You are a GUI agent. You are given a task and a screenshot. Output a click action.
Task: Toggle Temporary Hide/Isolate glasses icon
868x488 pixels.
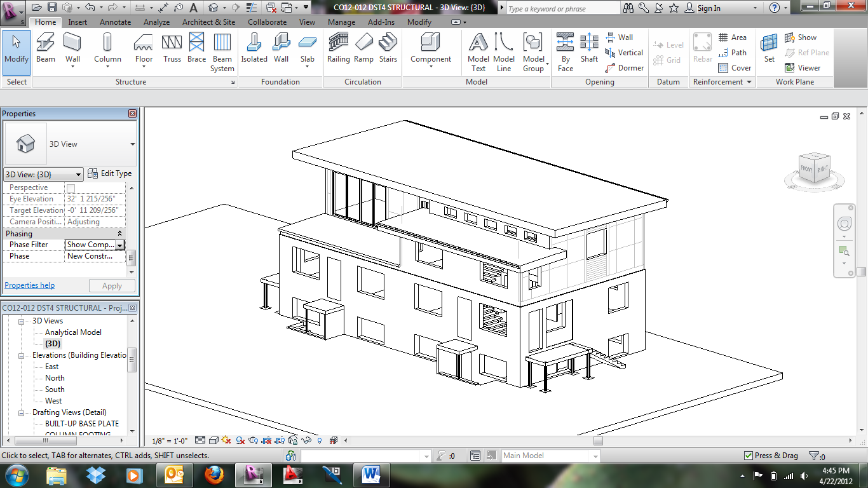point(305,440)
